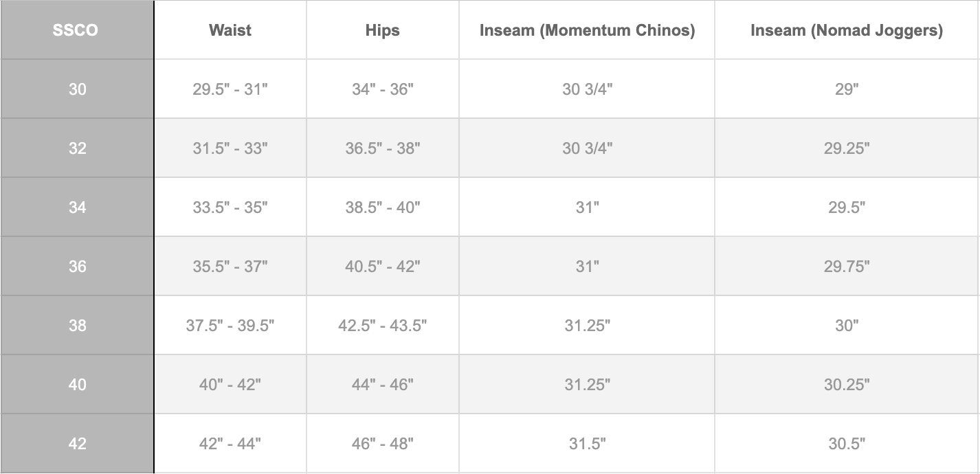Viewport: 980px width, 474px height.
Task: Click the Inseam (Nomad Joggers) header
Action: [847, 30]
